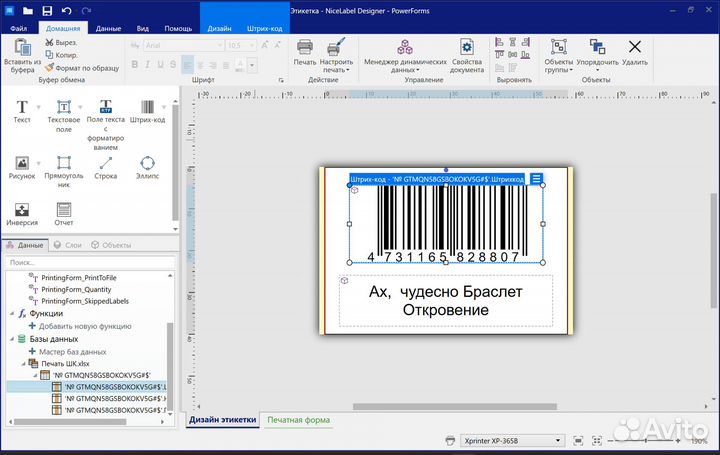
Task: Cut selection with Вырез.
Action: [61, 42]
